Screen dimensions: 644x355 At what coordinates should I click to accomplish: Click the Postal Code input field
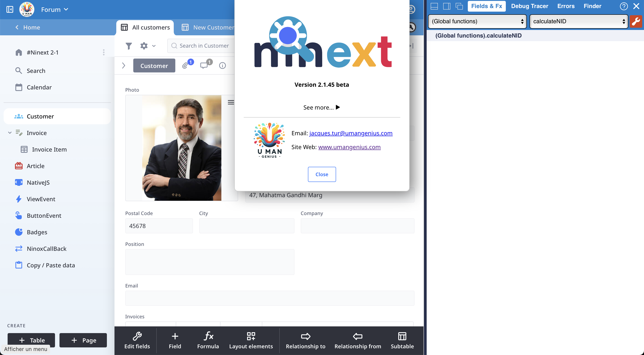[x=159, y=226]
